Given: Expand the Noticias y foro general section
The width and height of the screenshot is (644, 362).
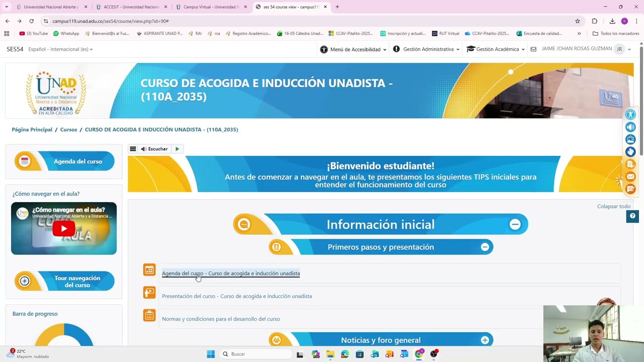Looking at the screenshot, I should click(485, 340).
